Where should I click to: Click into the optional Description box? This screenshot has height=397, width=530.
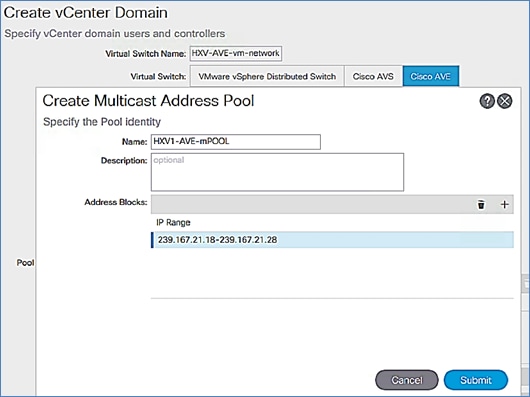tap(277, 172)
